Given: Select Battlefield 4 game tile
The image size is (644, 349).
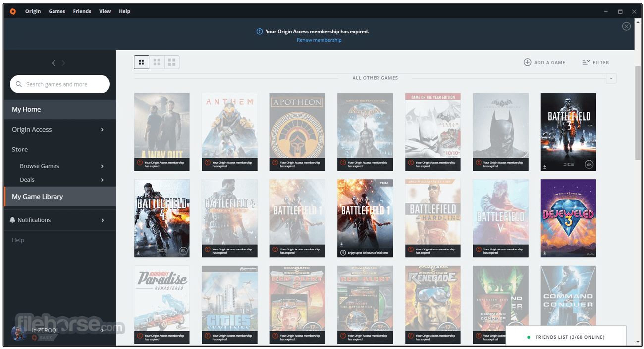Looking at the screenshot, I should [162, 218].
